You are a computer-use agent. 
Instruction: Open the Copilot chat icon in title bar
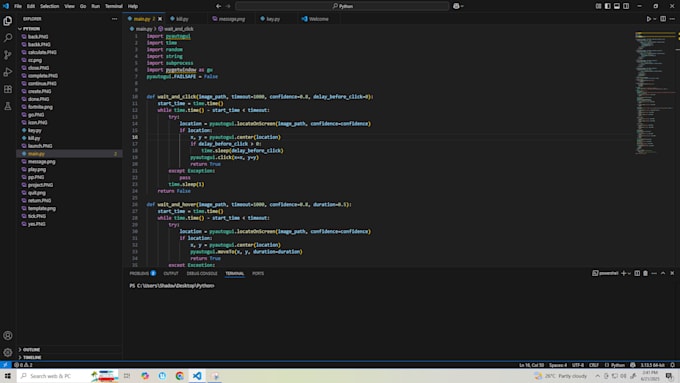(456, 6)
